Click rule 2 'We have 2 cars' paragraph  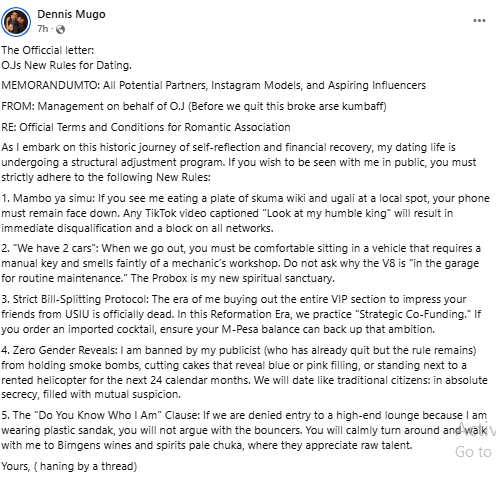[241, 263]
